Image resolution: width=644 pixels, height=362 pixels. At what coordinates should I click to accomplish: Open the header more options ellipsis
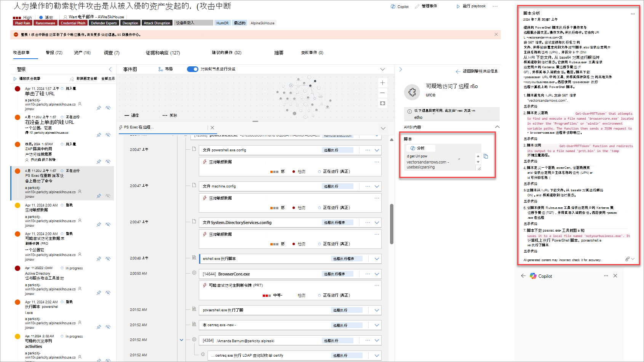point(495,6)
